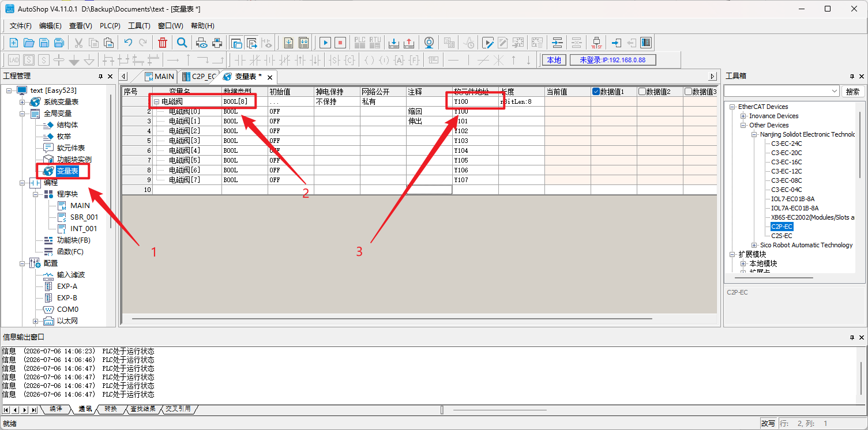
Task: Stop PLC with the red square icon
Action: click(340, 43)
